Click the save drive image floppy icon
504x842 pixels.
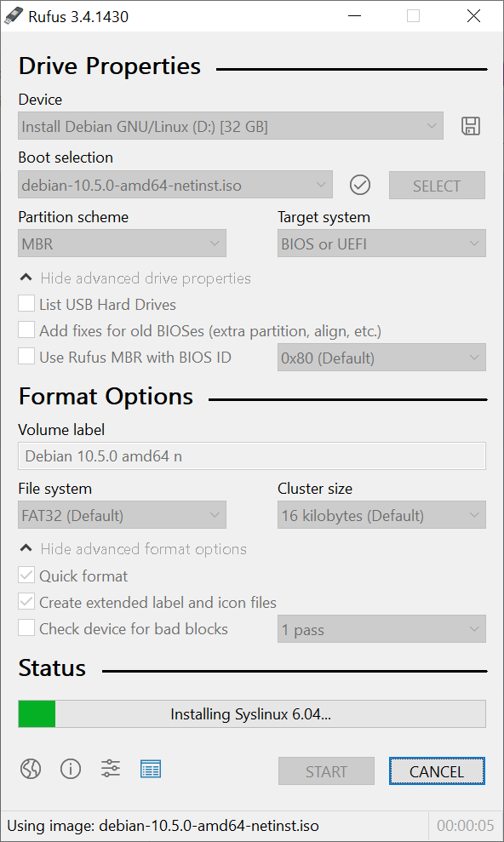click(471, 126)
